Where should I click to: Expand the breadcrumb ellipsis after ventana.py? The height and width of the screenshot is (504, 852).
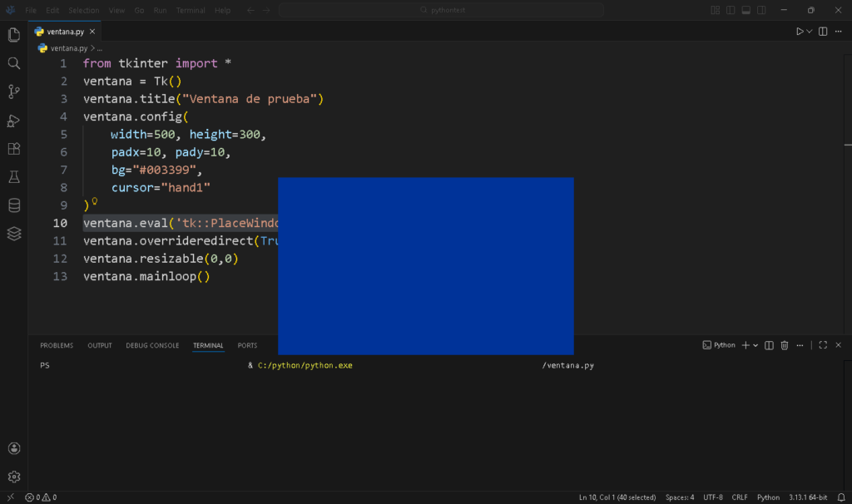(x=100, y=48)
